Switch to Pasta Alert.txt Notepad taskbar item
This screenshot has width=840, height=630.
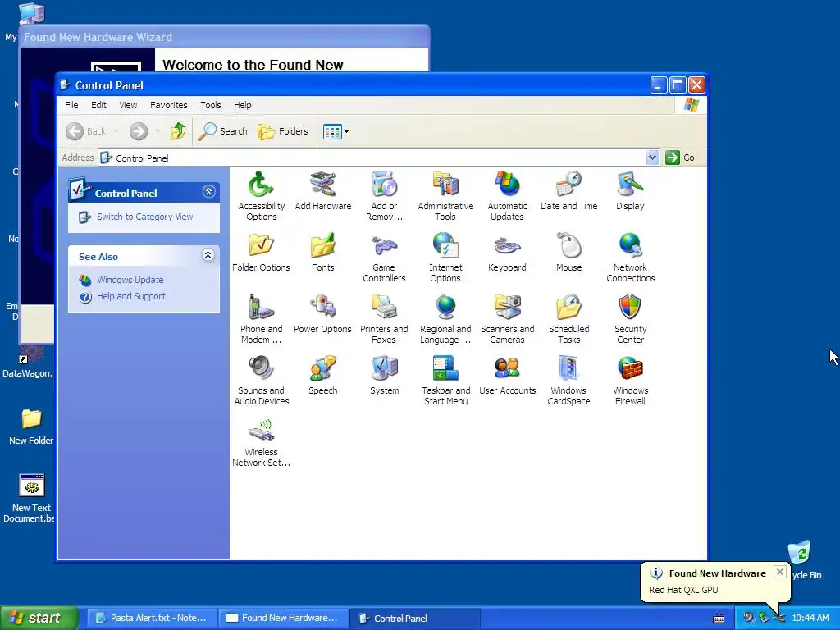[152, 619]
